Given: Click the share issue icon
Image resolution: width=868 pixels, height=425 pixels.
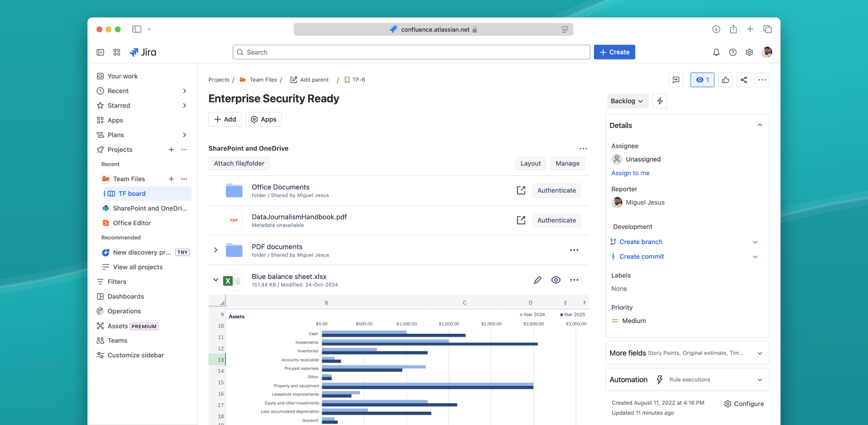Looking at the screenshot, I should [744, 80].
